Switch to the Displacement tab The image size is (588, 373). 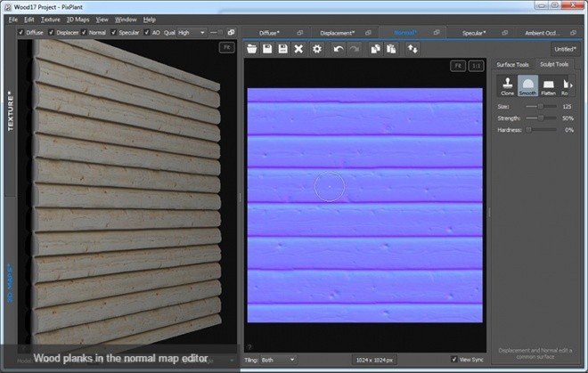(x=337, y=33)
